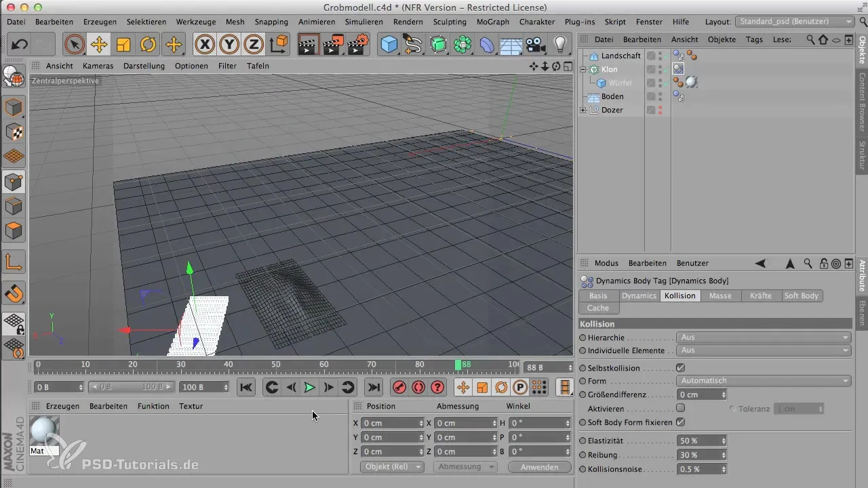Switch to the Masse tab

[721, 296]
